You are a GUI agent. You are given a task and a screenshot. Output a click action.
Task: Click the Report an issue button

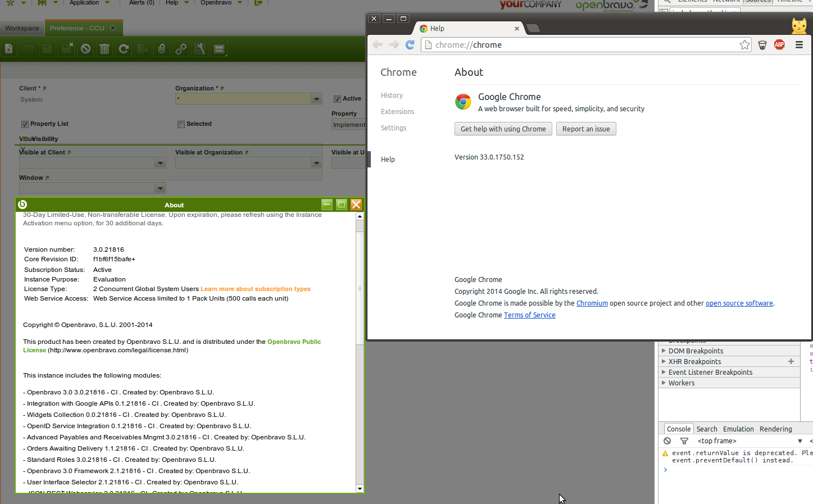click(586, 129)
